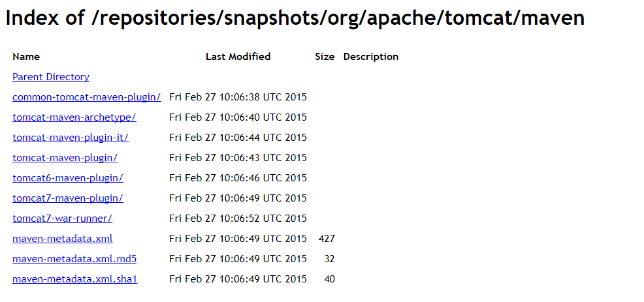Screen dimensions: 644x302
Task: Click the 427 size value for maven-metadata.xml
Action: 327,239
